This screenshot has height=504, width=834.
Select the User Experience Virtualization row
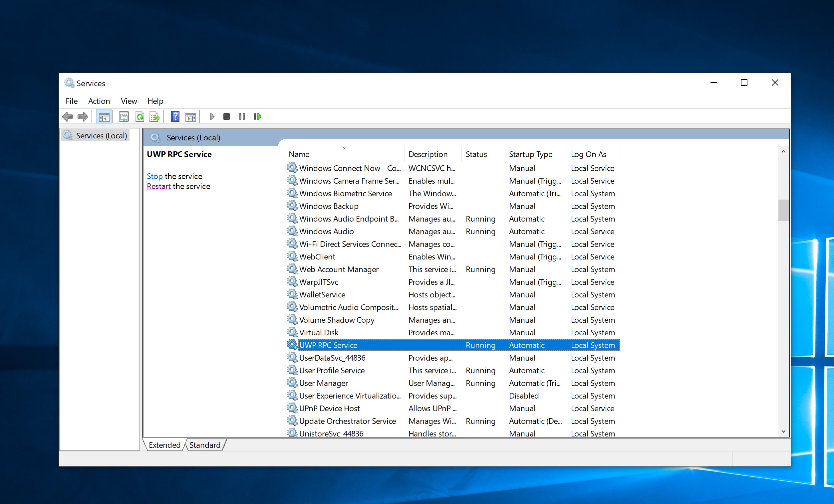pyautogui.click(x=453, y=396)
